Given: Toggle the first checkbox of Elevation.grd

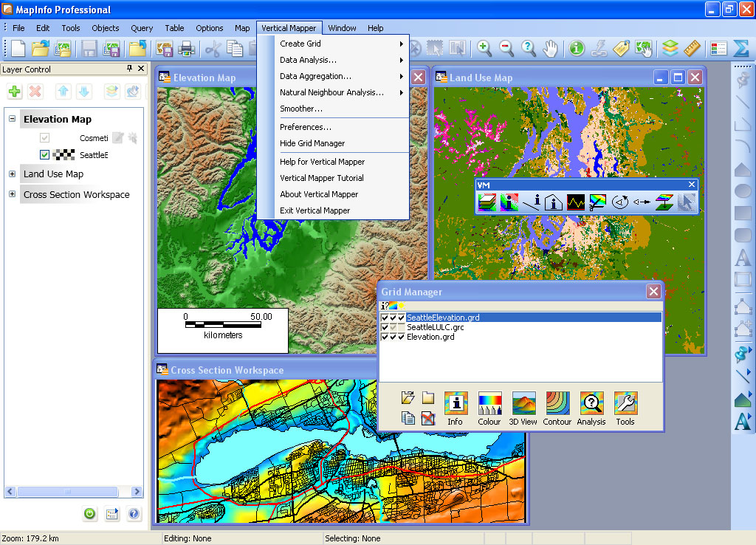Looking at the screenshot, I should [x=385, y=337].
